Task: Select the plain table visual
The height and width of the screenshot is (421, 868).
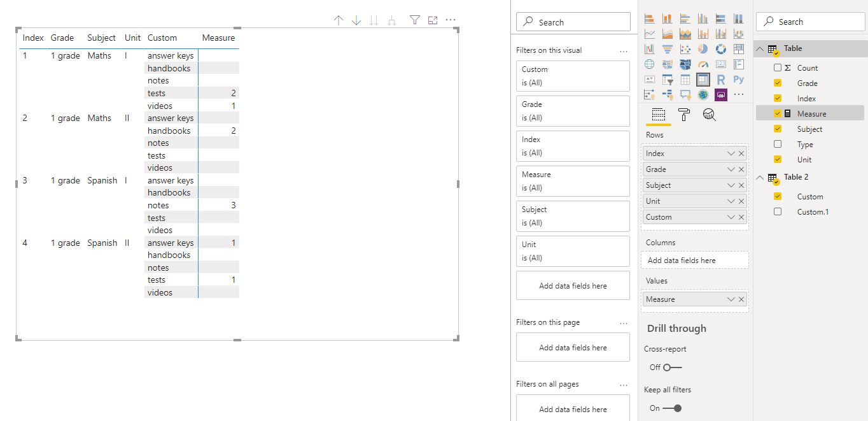Action: tap(685, 80)
